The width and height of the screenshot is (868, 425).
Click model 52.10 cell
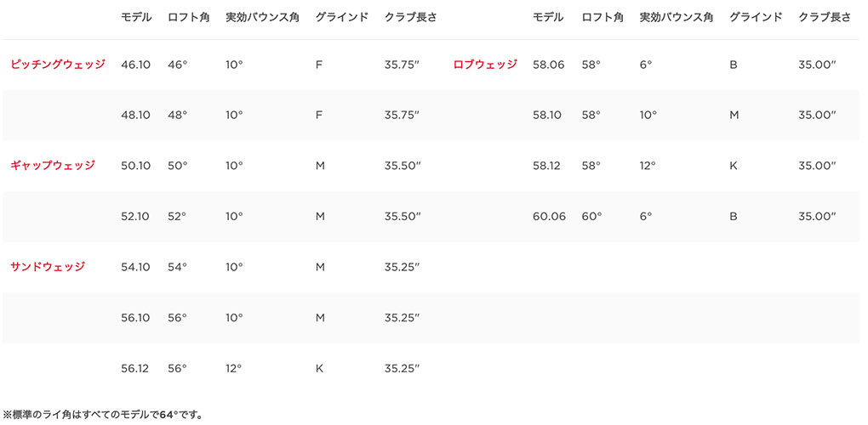(x=135, y=217)
